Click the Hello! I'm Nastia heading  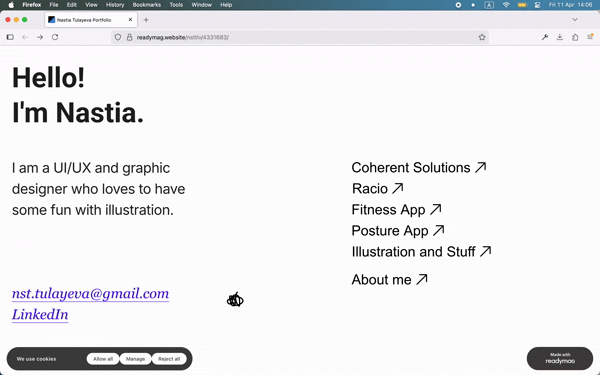[x=78, y=95]
